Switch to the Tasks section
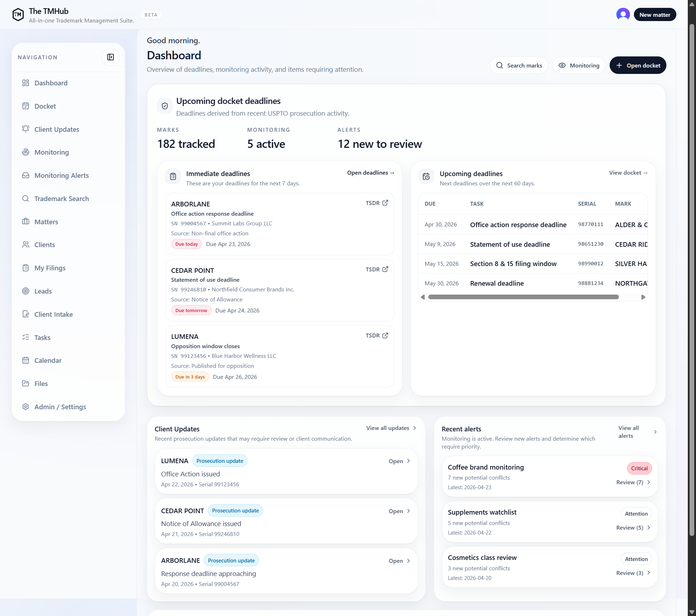This screenshot has height=616, width=696. (42, 337)
